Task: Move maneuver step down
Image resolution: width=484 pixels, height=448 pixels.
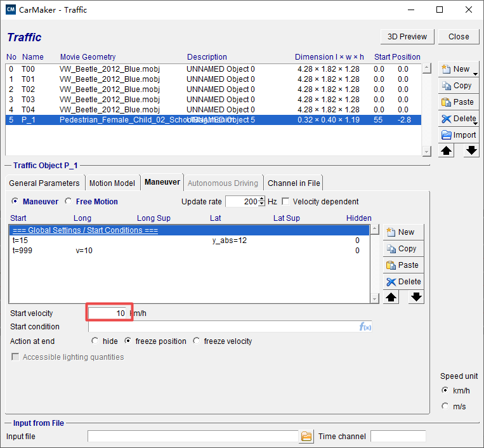Action: tap(416, 297)
